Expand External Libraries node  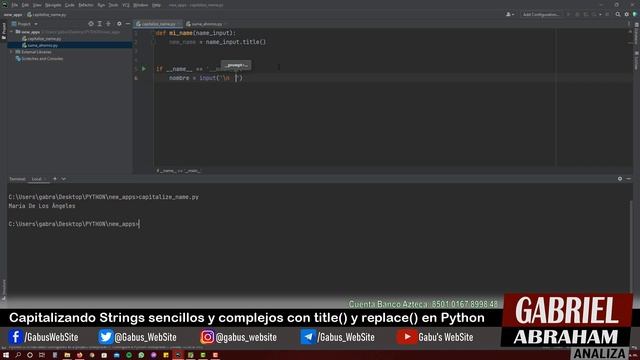11,52
